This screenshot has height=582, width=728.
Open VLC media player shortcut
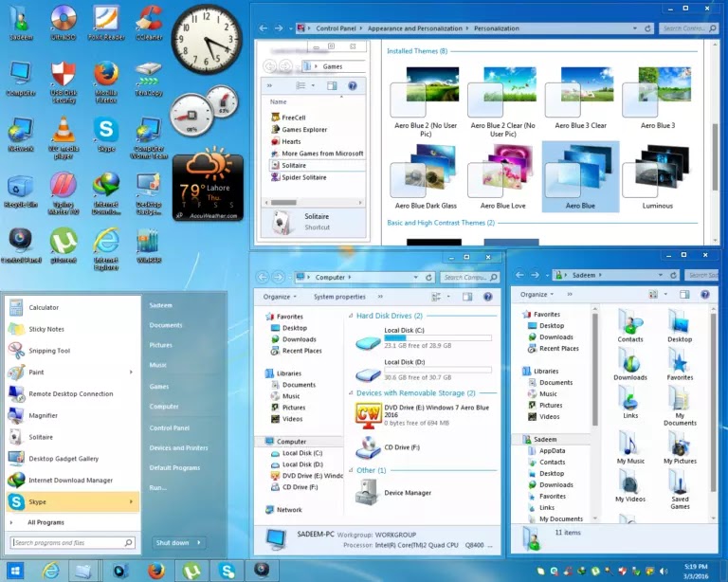click(x=64, y=137)
